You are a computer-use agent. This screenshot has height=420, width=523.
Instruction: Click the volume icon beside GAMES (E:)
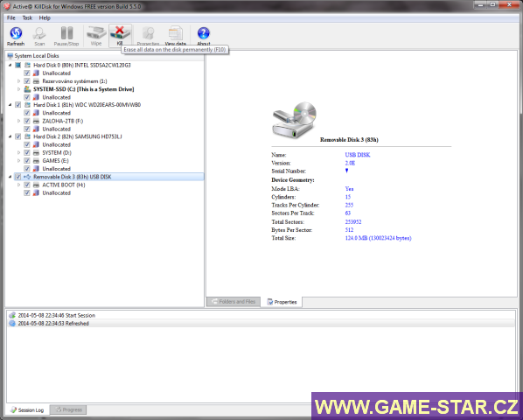coord(37,161)
